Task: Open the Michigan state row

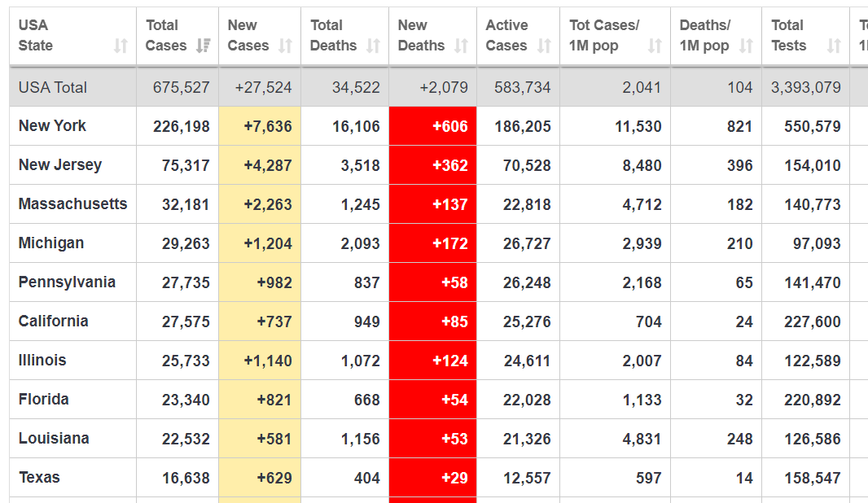Action: point(51,243)
